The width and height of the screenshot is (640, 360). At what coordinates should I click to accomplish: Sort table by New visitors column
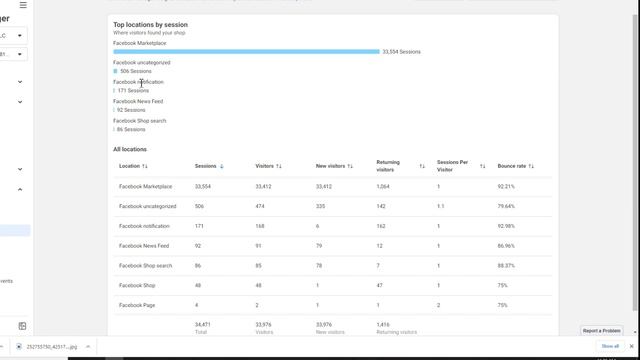tap(350, 166)
